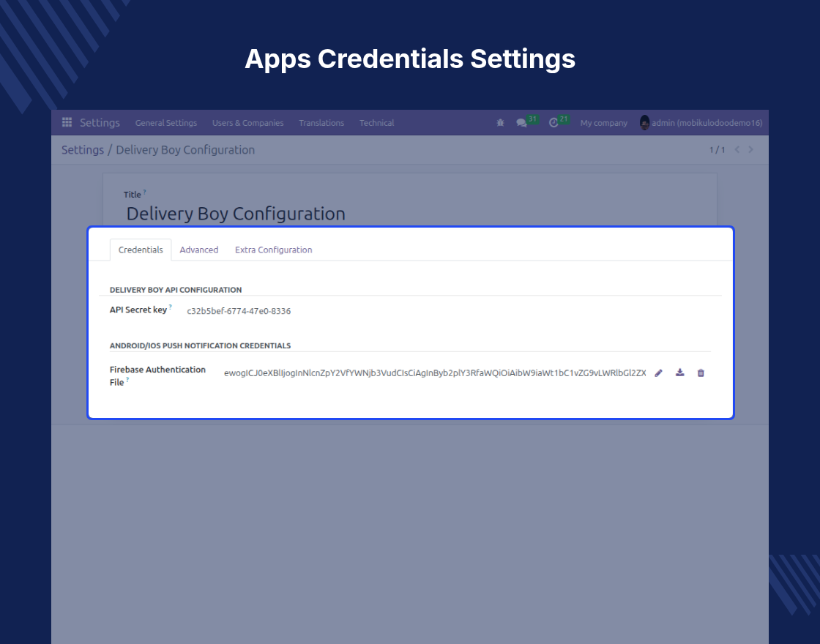Click the Firebase file encoded text value
Screen dimensions: 820x644
435,372
